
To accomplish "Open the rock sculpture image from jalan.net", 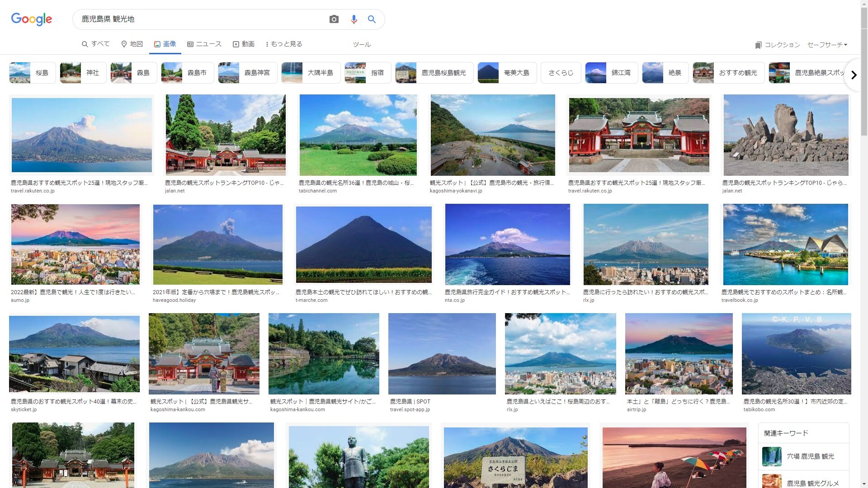I will (786, 135).
